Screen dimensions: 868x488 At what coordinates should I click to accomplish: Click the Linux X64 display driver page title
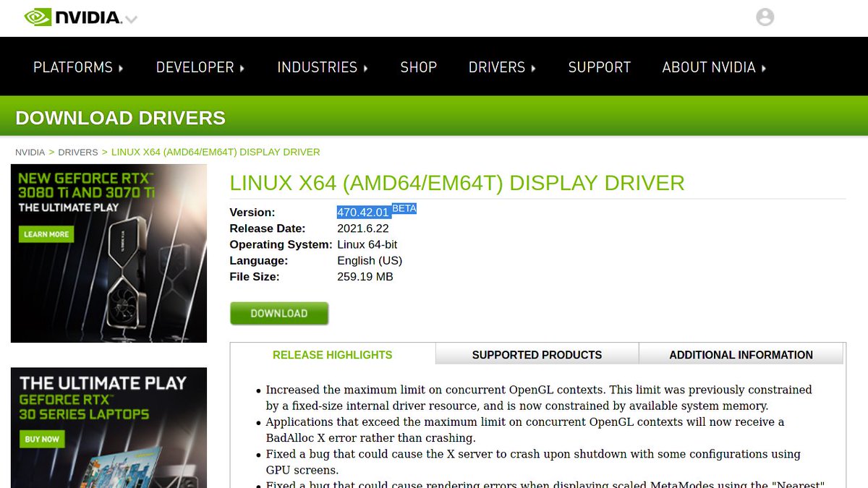pyautogui.click(x=457, y=183)
